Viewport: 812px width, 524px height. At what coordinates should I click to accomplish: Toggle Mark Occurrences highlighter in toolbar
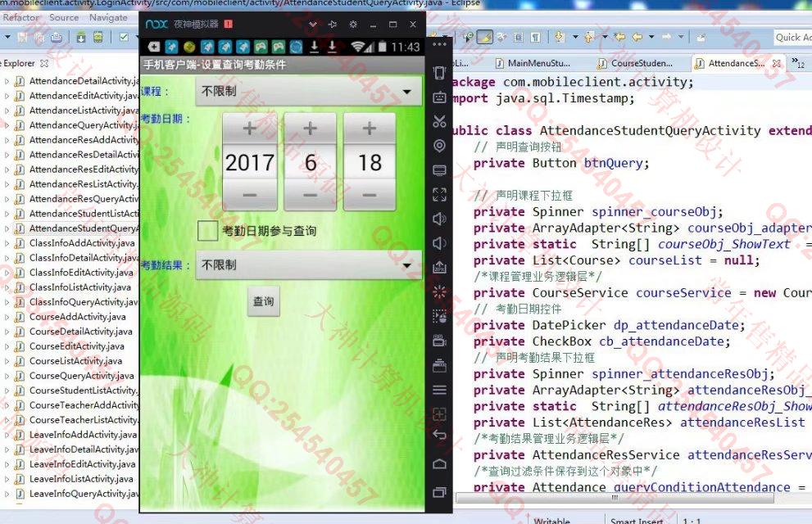pyautogui.click(x=485, y=37)
